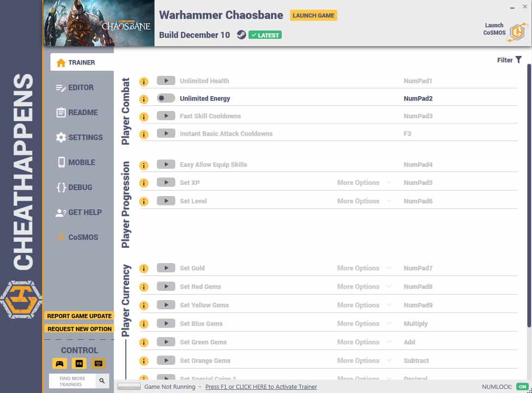Click info icon for Set Yellow Gems

144,306
